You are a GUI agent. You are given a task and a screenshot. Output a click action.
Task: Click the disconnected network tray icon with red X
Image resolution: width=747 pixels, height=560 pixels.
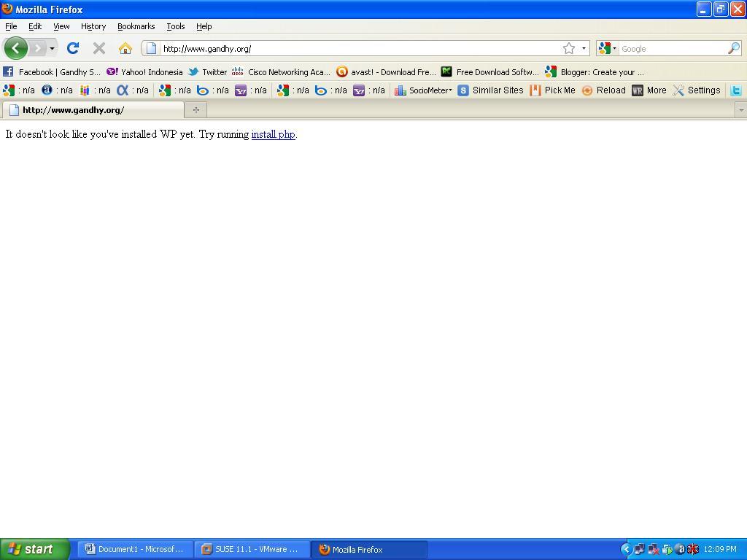[653, 549]
